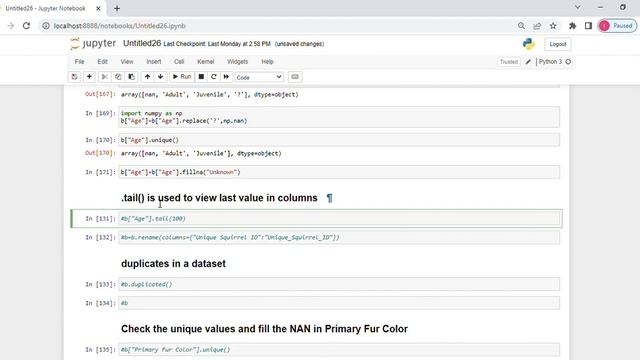640x360 pixels.
Task: Open the Paused profile button
Action: [617, 26]
